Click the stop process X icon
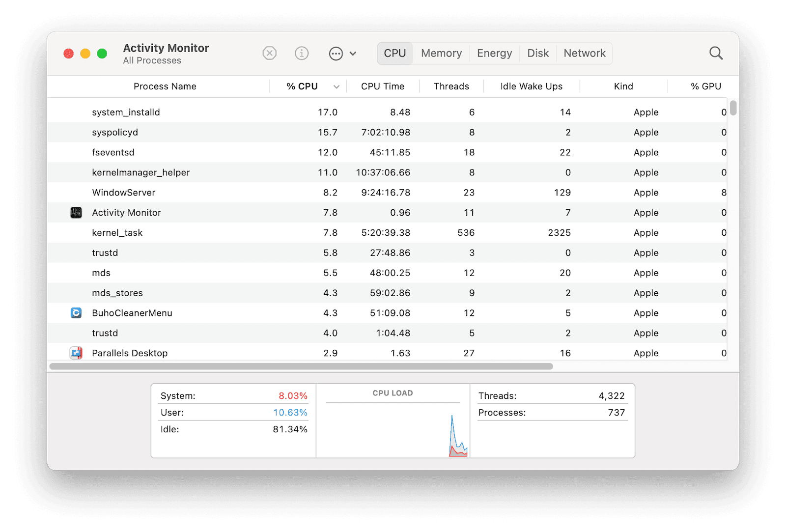Screen dimensions: 786x532 click(x=269, y=53)
